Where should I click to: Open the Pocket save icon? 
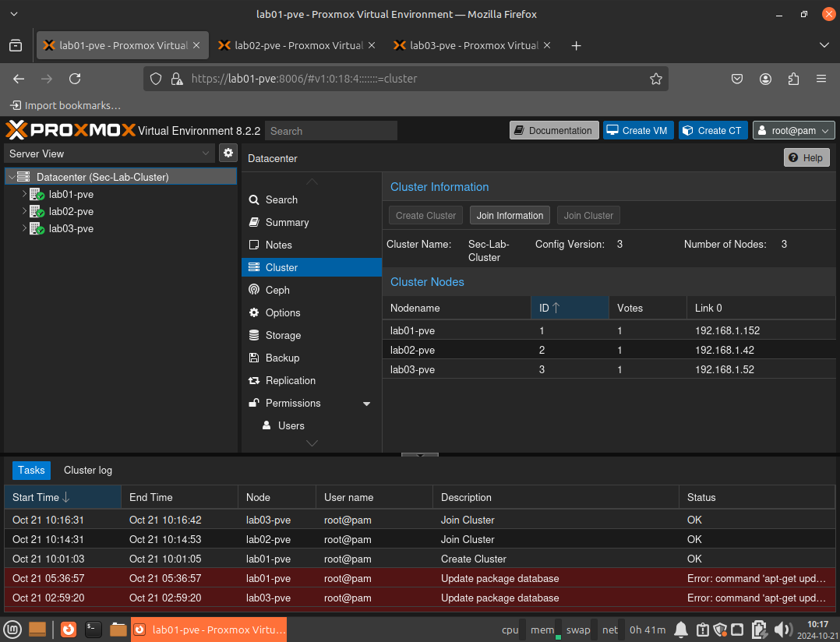coord(737,79)
